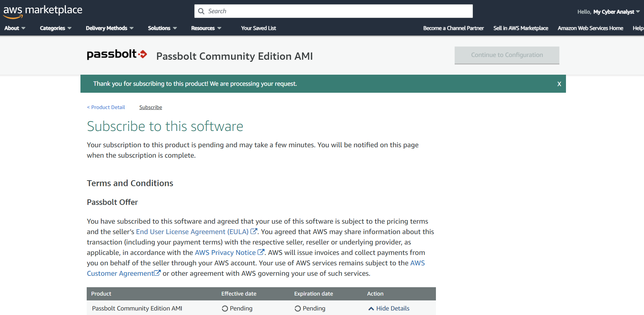Click the Expiration date pending spinner icon

[x=298, y=308]
